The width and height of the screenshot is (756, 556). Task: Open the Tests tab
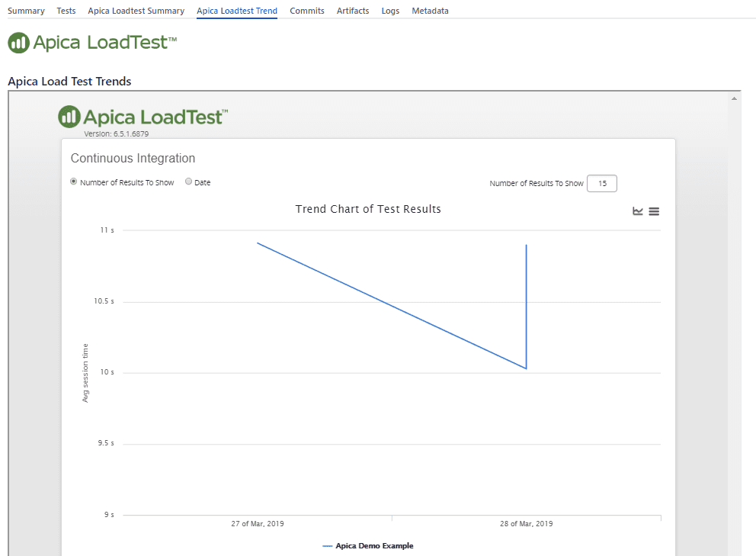point(66,11)
